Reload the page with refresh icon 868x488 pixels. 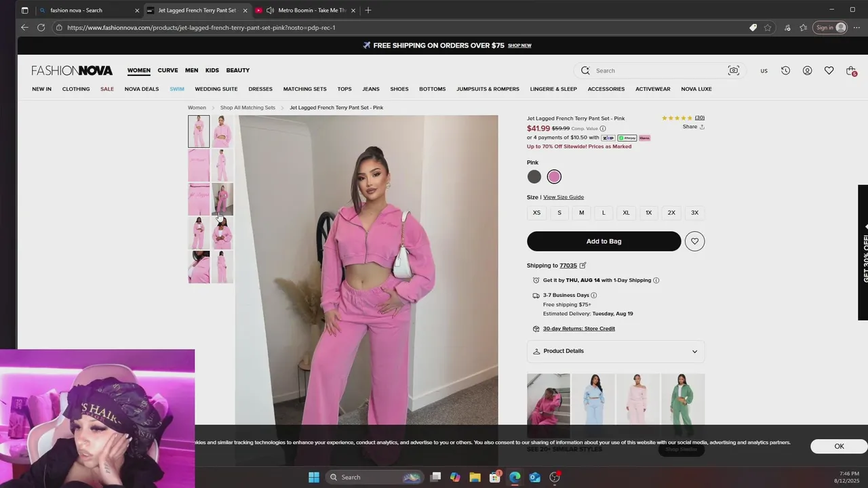pyautogui.click(x=41, y=28)
